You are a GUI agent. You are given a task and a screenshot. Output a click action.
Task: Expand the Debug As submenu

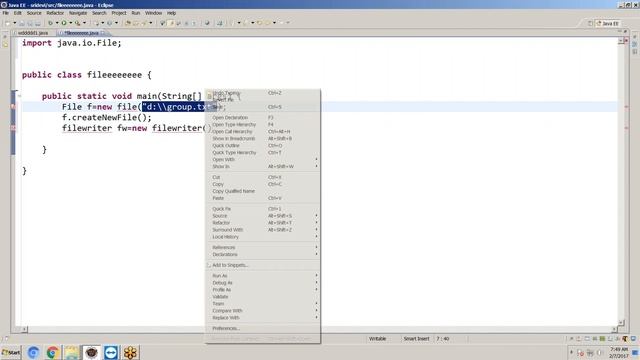[263, 282]
